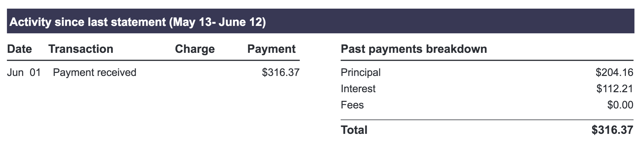This screenshot has height=143, width=644.
Task: Click the bold Total label
Action: click(x=354, y=130)
